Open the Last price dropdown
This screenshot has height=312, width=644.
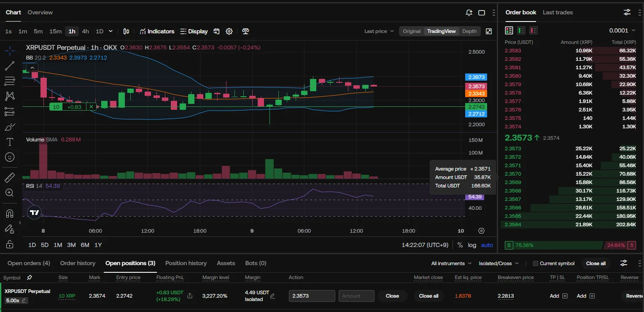point(379,31)
